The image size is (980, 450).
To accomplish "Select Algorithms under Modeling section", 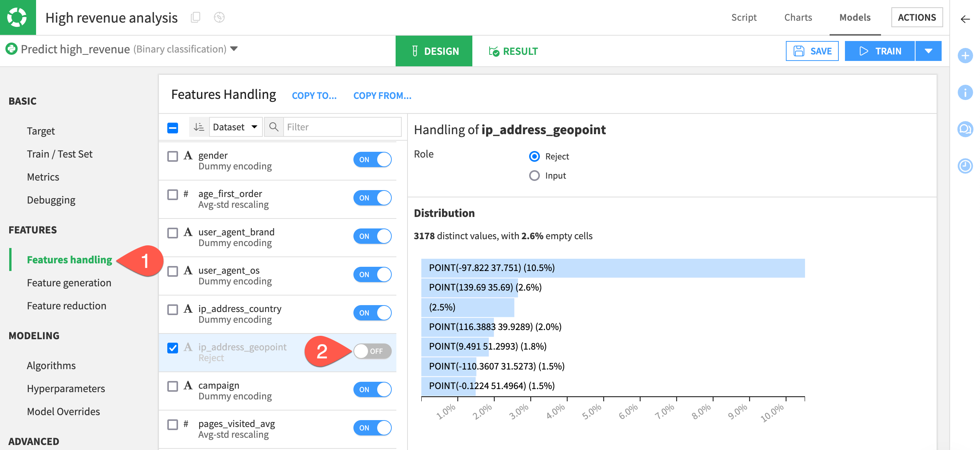I will [51, 366].
